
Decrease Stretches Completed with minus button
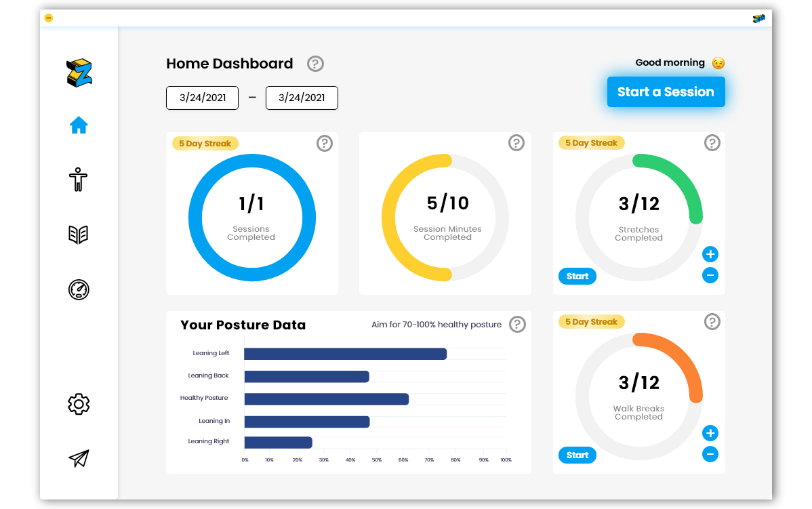(710, 275)
